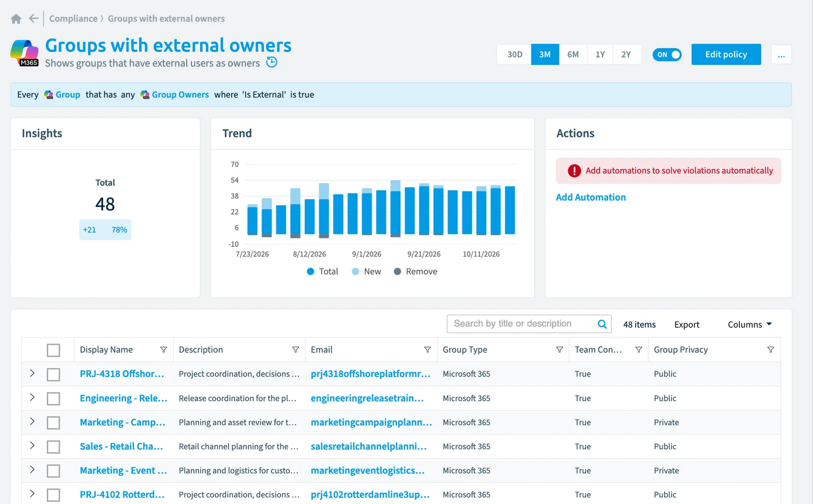The height and width of the screenshot is (504, 813).
Task: Select the 30D time range
Action: [514, 54]
